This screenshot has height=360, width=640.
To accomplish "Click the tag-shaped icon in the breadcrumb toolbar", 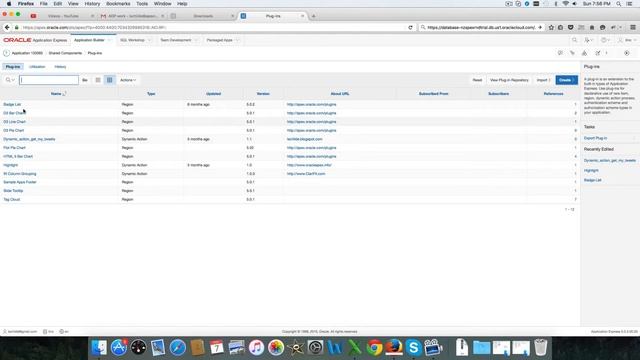I will click(x=572, y=53).
